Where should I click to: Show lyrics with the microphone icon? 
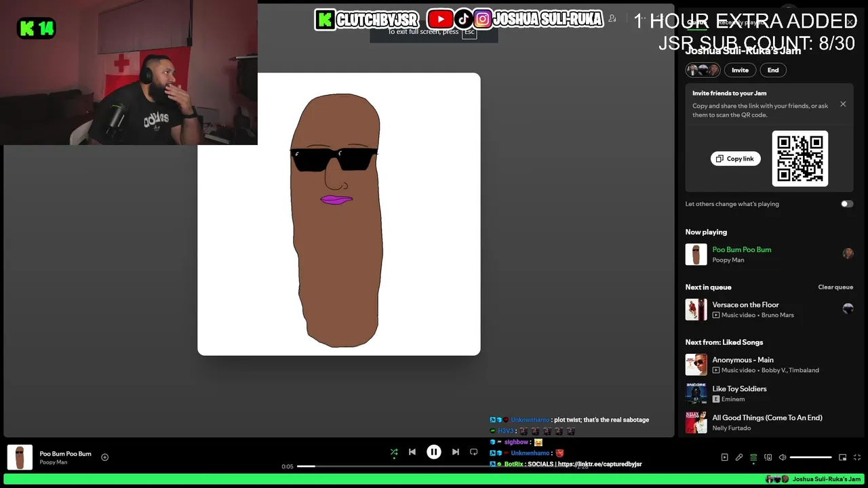click(739, 457)
